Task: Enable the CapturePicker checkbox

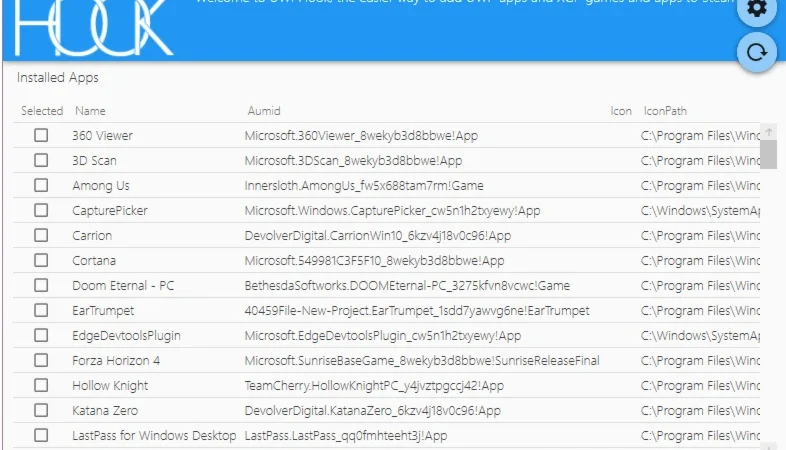Action: click(41, 210)
